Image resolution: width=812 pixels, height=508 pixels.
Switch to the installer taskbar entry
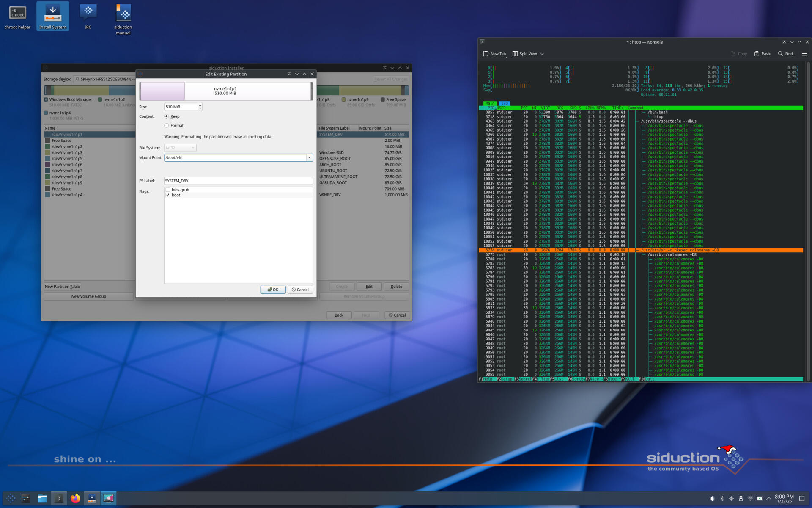pos(92,498)
